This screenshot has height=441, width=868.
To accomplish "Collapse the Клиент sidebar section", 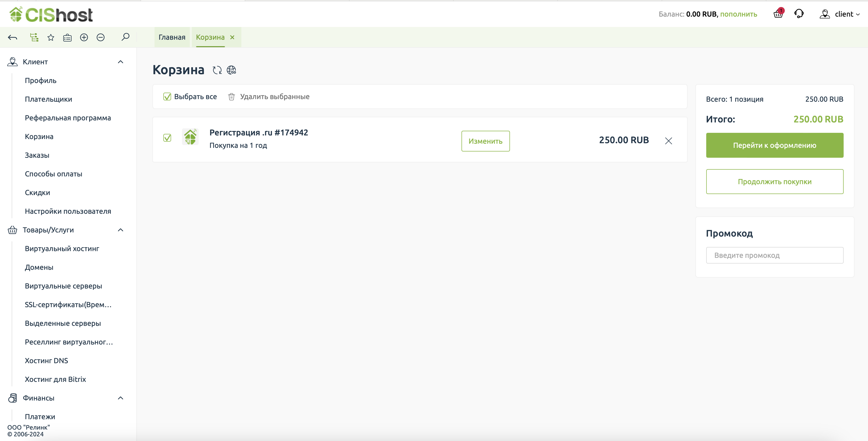I will 121,62.
